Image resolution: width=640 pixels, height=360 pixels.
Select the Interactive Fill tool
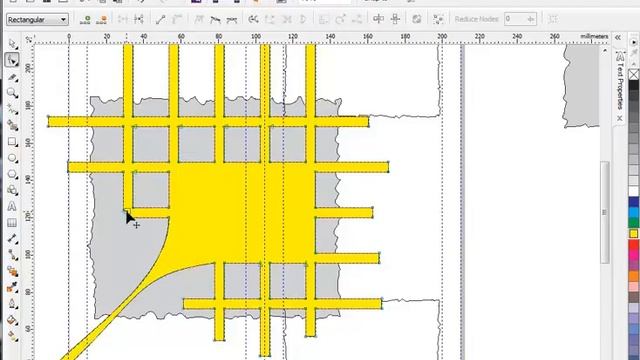(12, 336)
